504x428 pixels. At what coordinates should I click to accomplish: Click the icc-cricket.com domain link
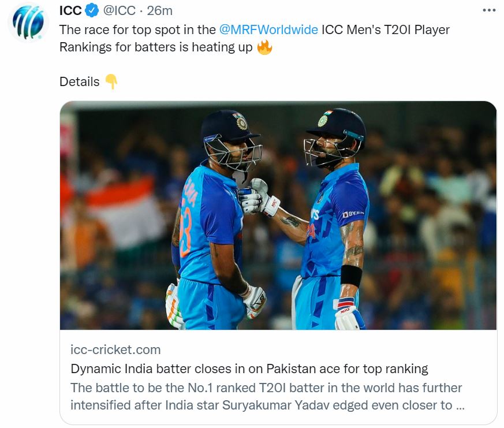115,349
